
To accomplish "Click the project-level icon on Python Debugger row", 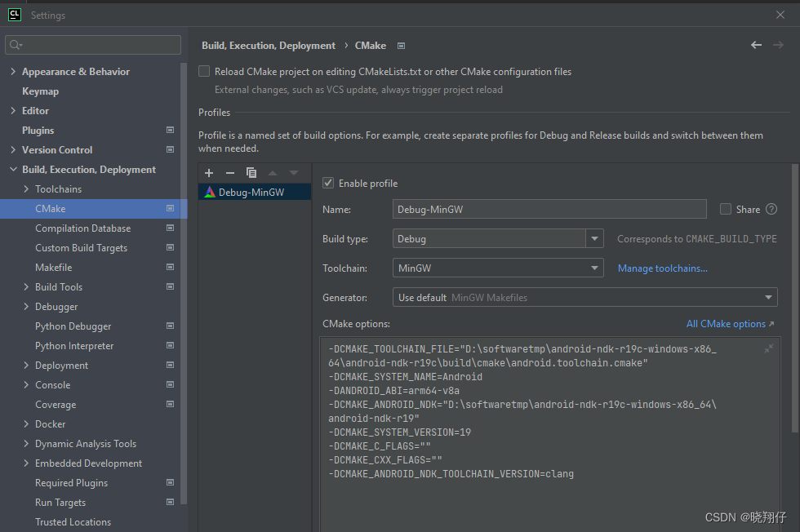I will coord(171,326).
